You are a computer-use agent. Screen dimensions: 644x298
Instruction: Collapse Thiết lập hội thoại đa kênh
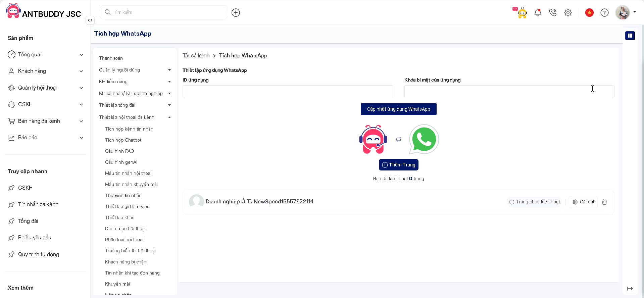[135, 117]
